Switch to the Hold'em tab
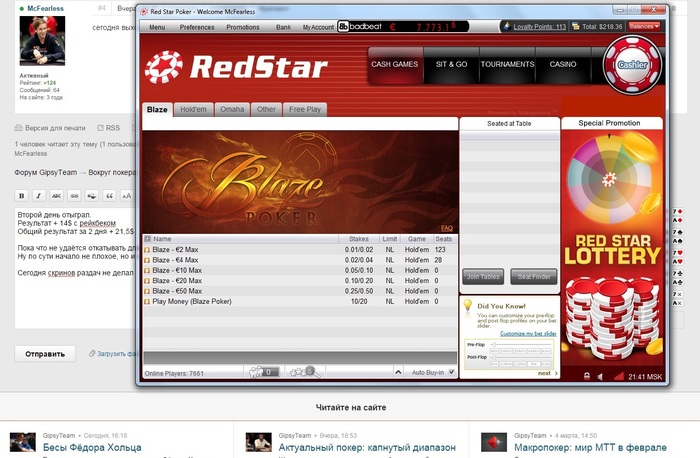The width and height of the screenshot is (700, 458). (193, 109)
